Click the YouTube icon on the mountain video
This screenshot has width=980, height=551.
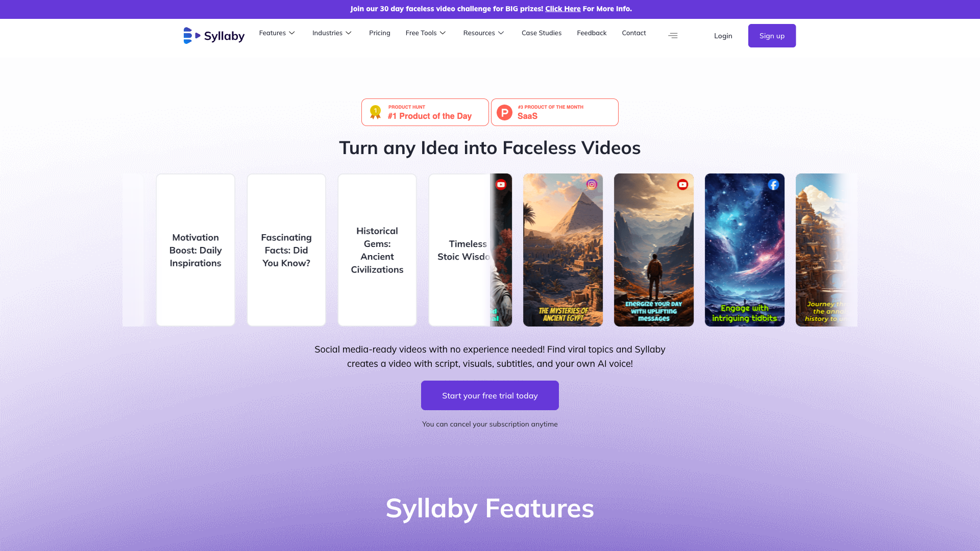tap(682, 185)
